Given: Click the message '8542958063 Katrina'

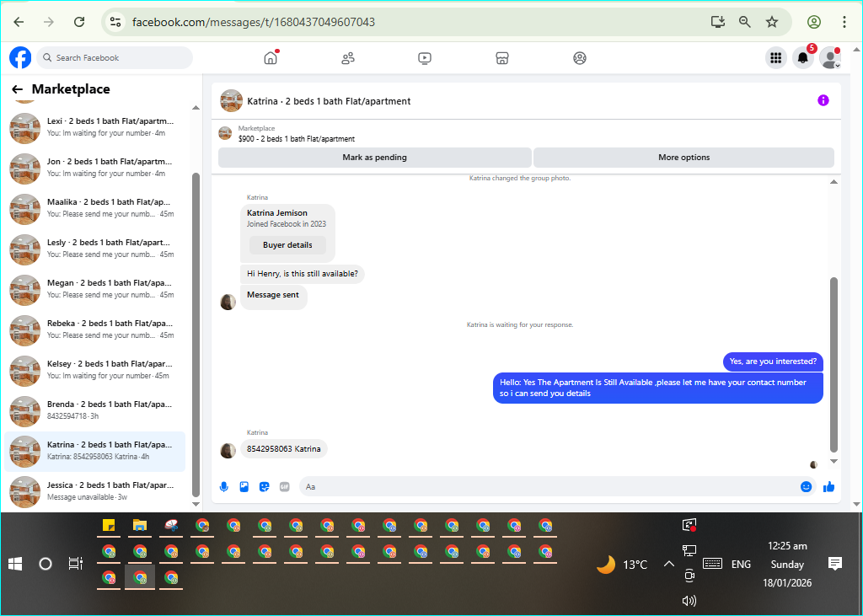Looking at the screenshot, I should tap(283, 448).
